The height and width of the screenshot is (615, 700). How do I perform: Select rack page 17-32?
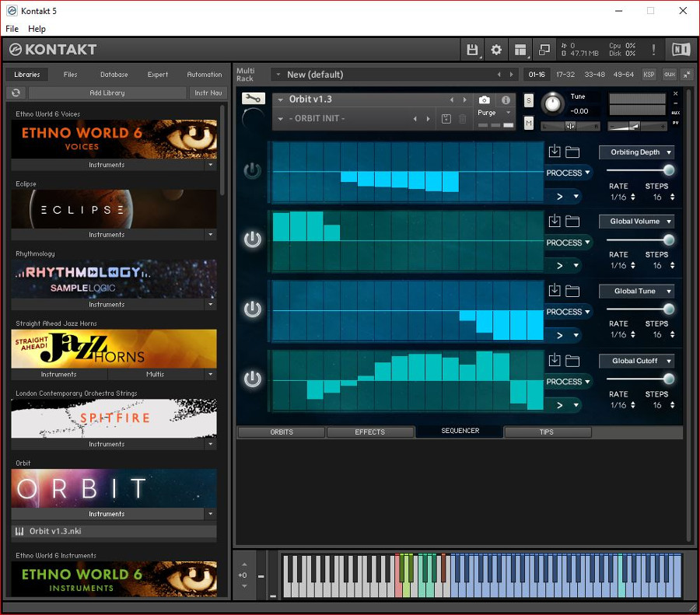tap(565, 75)
